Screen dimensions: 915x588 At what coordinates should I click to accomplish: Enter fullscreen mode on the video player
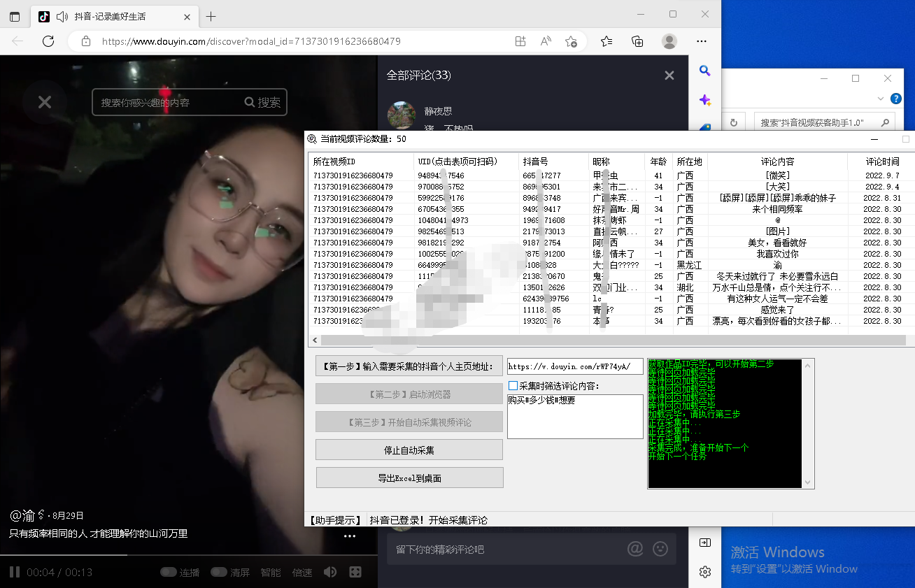click(x=355, y=572)
